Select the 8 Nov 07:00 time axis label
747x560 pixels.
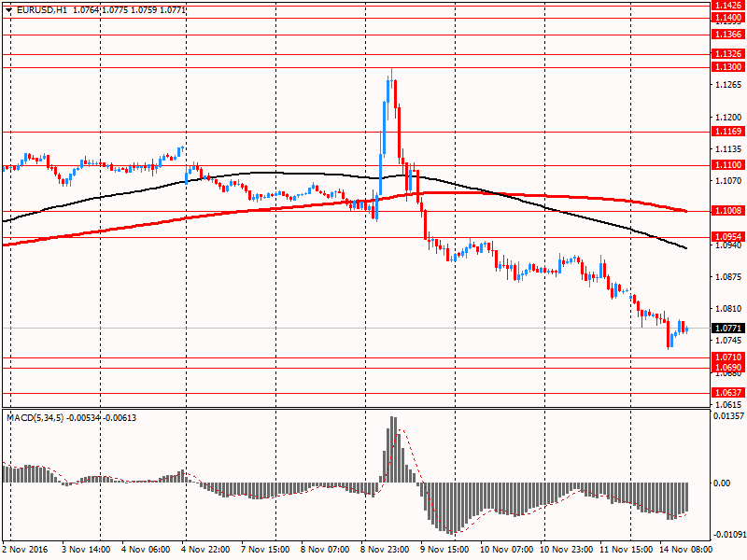click(325, 550)
